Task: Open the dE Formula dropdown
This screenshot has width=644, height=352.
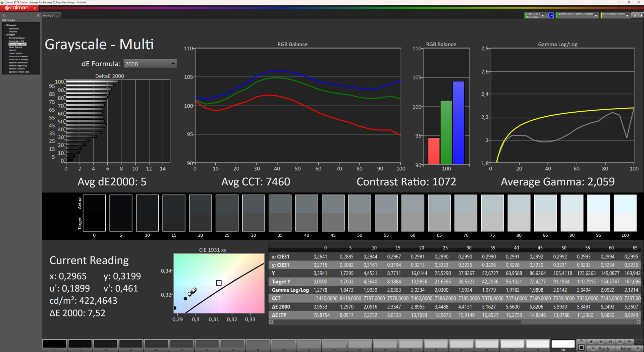Action: click(x=150, y=64)
